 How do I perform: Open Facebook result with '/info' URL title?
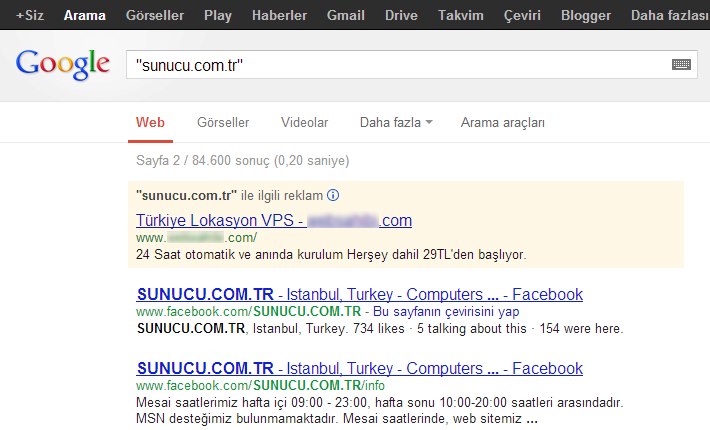tap(360, 368)
